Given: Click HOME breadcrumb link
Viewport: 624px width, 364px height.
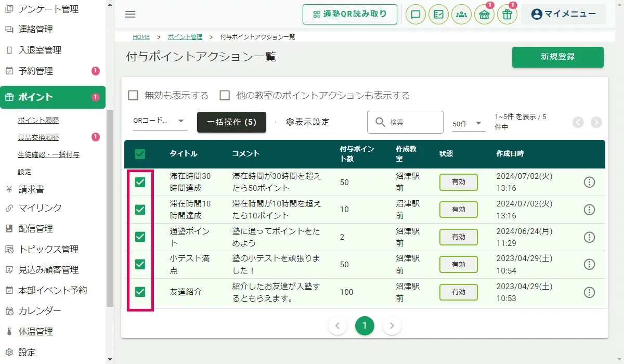Looking at the screenshot, I should pos(141,37).
